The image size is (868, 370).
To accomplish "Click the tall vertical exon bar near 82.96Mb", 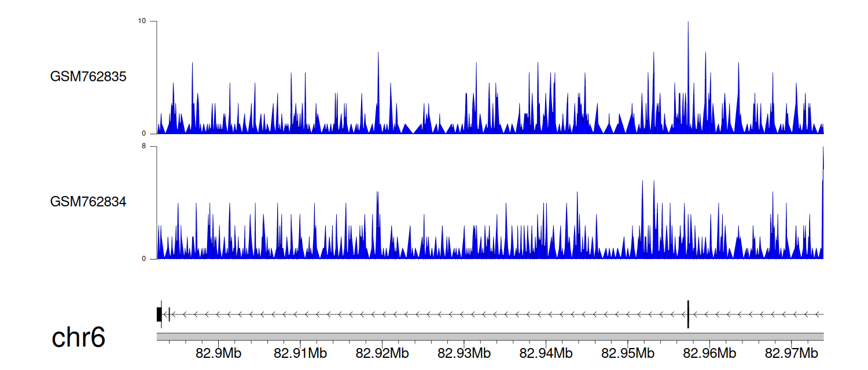I will pos(688,314).
